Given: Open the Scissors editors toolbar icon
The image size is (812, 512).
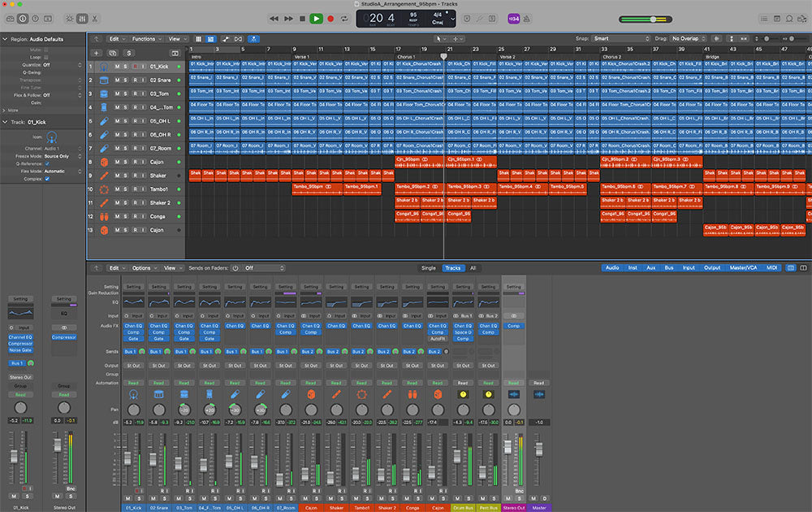Looking at the screenshot, I should pyautogui.click(x=95, y=18).
